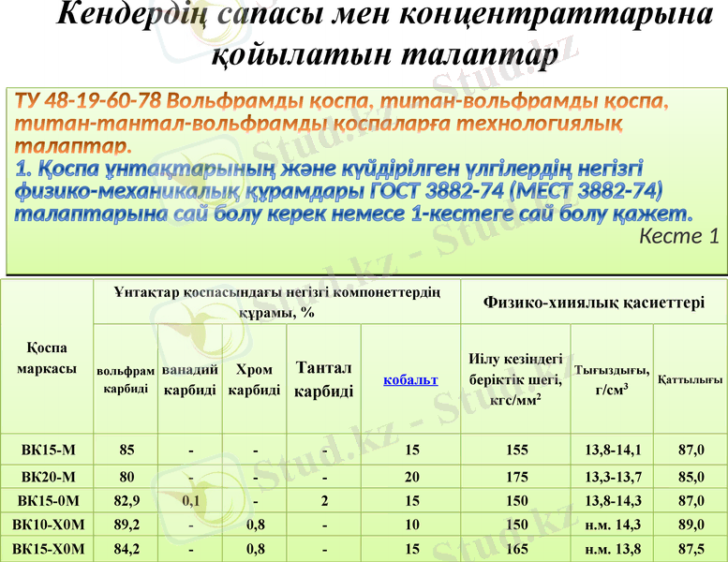Click the bending strength value '155'
This screenshot has width=728, height=562.
pos(517,450)
